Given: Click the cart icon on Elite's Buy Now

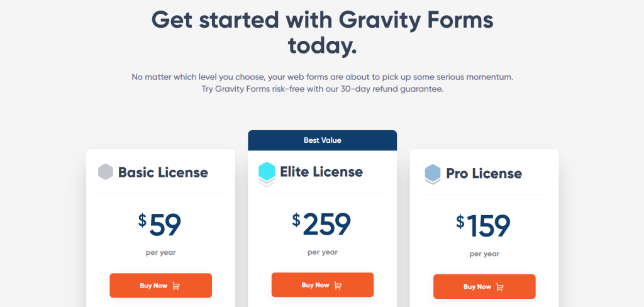Looking at the screenshot, I should [338, 286].
